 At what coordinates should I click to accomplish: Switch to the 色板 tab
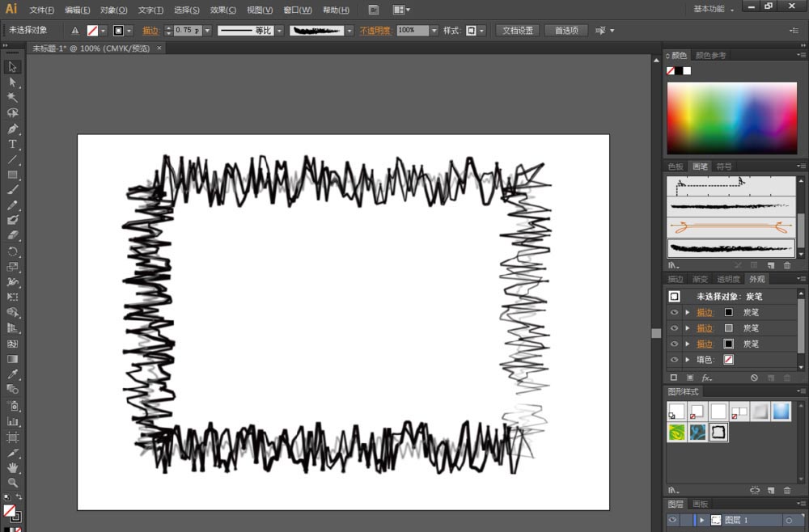[x=676, y=167]
